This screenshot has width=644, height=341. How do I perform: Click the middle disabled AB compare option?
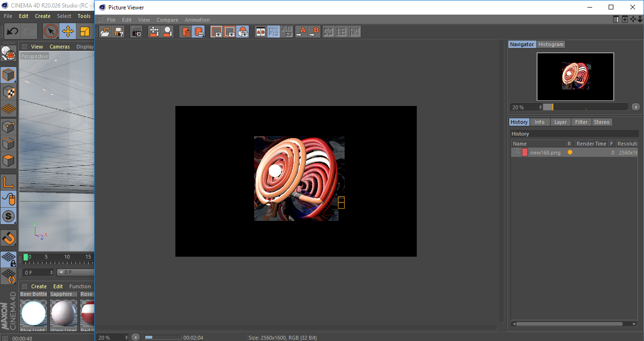342,32
